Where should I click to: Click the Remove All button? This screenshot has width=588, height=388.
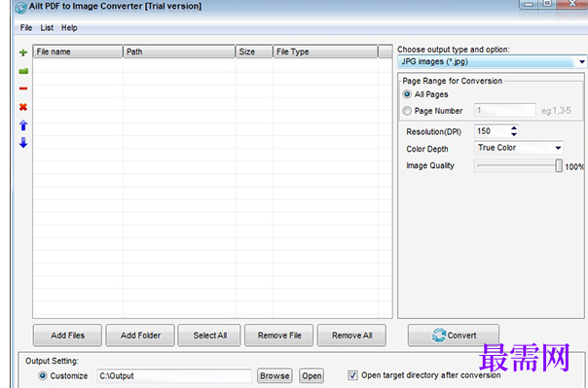[x=351, y=335]
